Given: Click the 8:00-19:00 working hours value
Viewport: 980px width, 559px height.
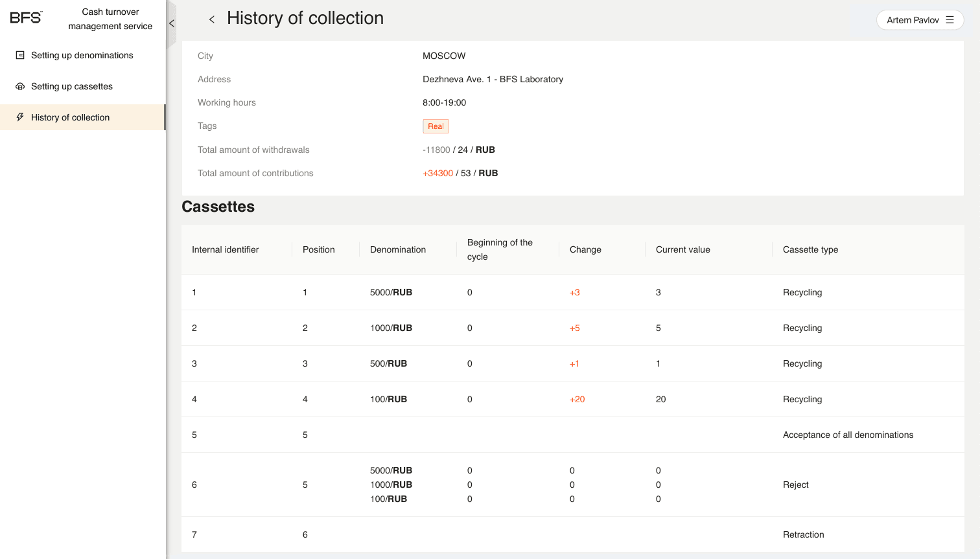Looking at the screenshot, I should click(x=444, y=102).
